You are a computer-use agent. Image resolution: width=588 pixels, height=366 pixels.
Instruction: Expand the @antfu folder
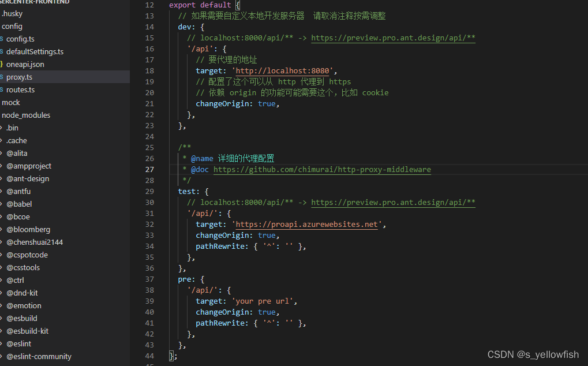click(18, 192)
